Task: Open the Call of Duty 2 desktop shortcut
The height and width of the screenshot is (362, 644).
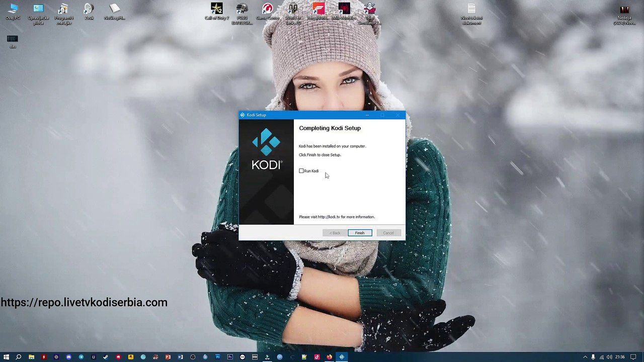Action: (x=216, y=10)
